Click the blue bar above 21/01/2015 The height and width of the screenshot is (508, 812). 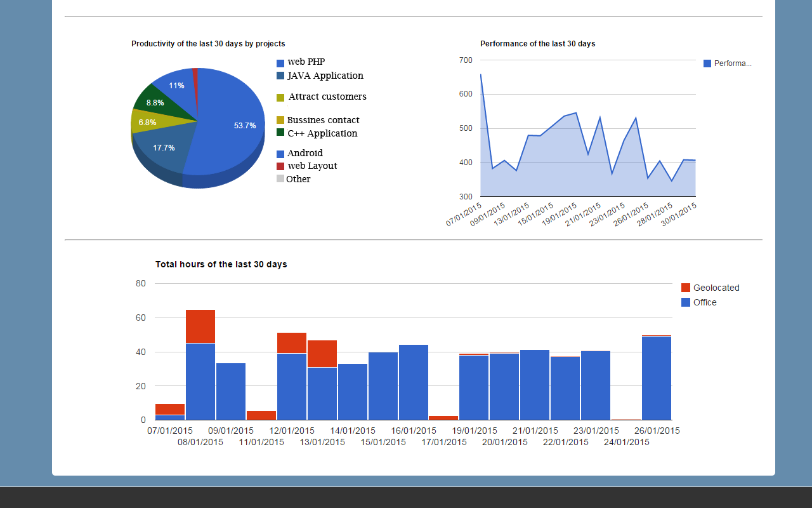tap(535, 385)
